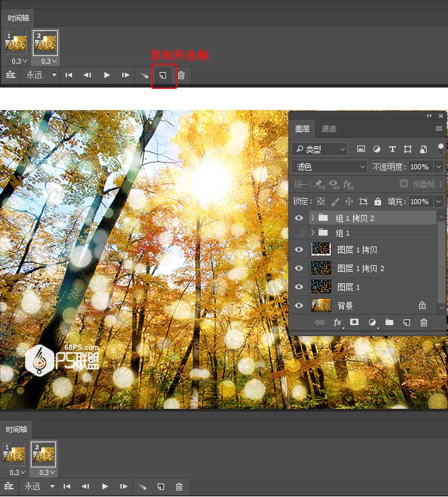The image size is (448, 497).
Task: Hide the 图层 1 拷贝 2 layer
Action: [x=299, y=268]
